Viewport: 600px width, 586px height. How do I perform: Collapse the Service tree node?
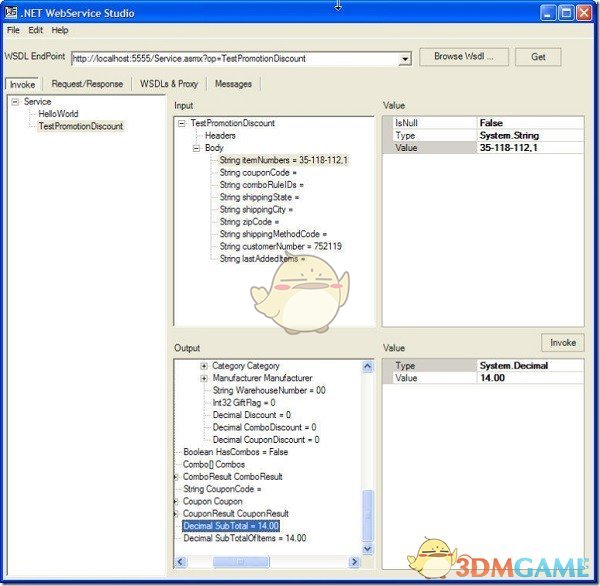coord(15,102)
